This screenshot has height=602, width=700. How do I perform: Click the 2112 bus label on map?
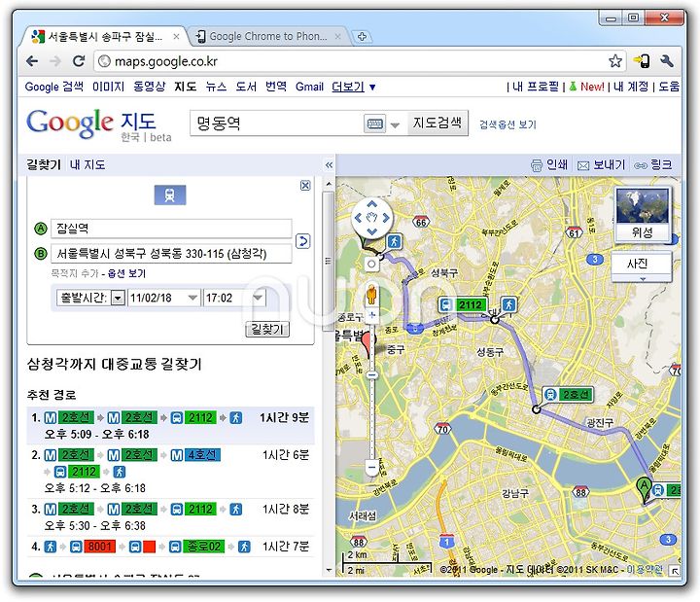point(463,304)
